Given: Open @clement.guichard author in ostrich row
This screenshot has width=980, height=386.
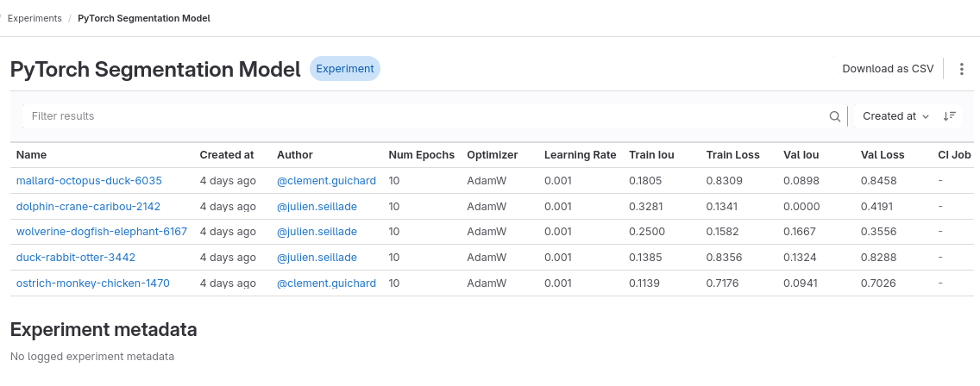Looking at the screenshot, I should (x=326, y=283).
